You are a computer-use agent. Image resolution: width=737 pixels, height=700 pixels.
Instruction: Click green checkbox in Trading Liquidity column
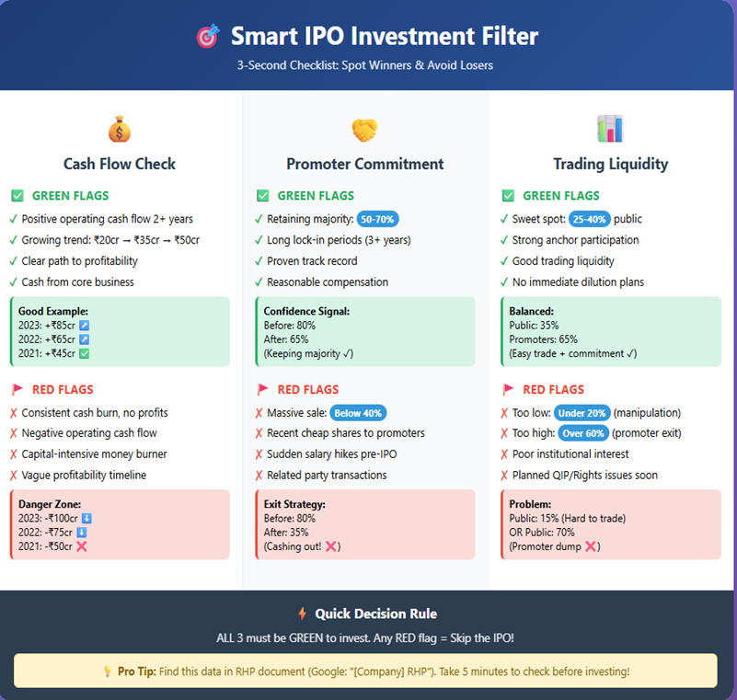[x=508, y=195]
